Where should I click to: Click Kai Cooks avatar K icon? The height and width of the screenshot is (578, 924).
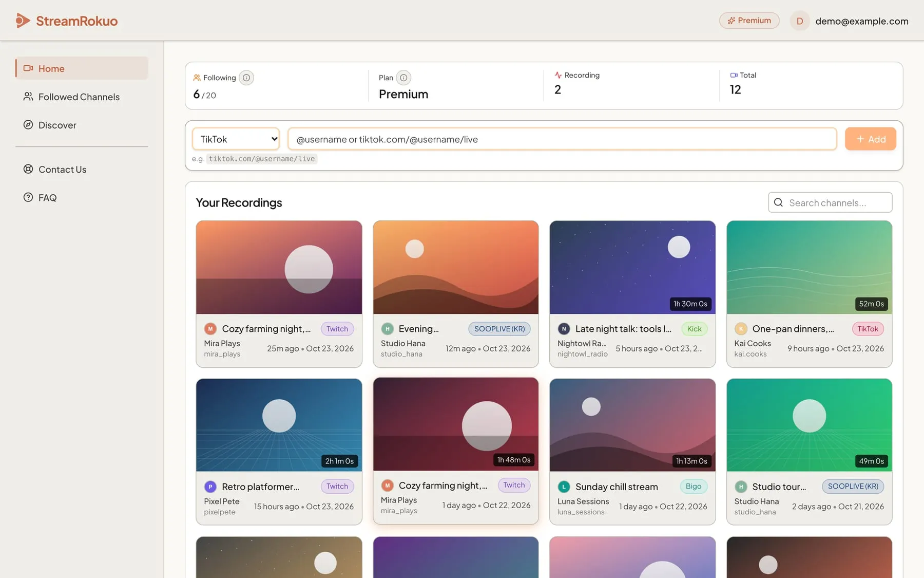(740, 329)
